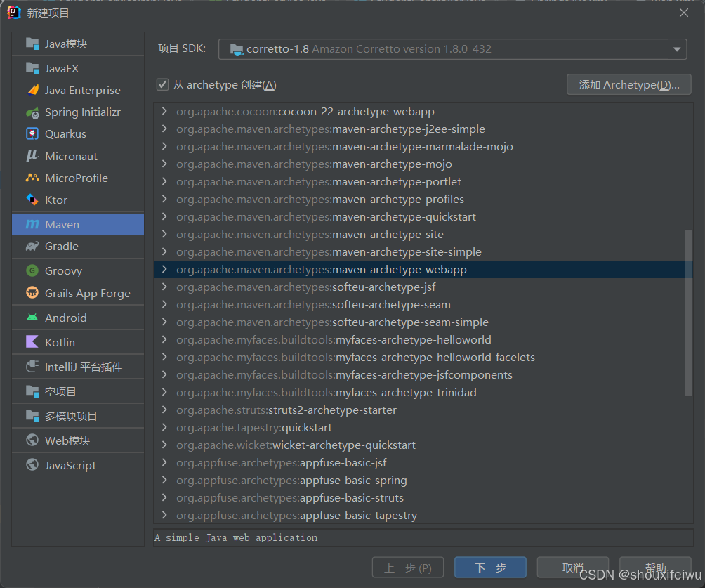This screenshot has width=705, height=588.
Task: Select maven-archetype-marmalade-mojo row
Action: tap(423, 146)
